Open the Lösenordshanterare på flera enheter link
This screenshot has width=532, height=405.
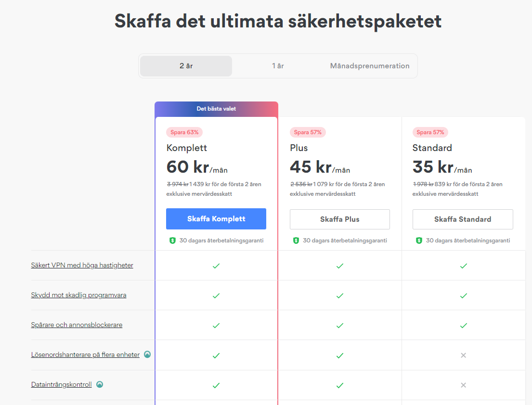coord(85,354)
